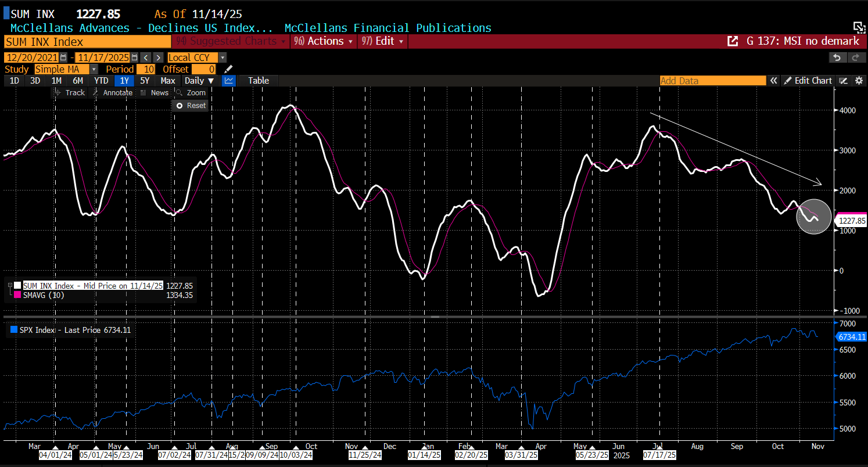
Task: Click the blue SPX Index color swatch
Action: pos(14,330)
